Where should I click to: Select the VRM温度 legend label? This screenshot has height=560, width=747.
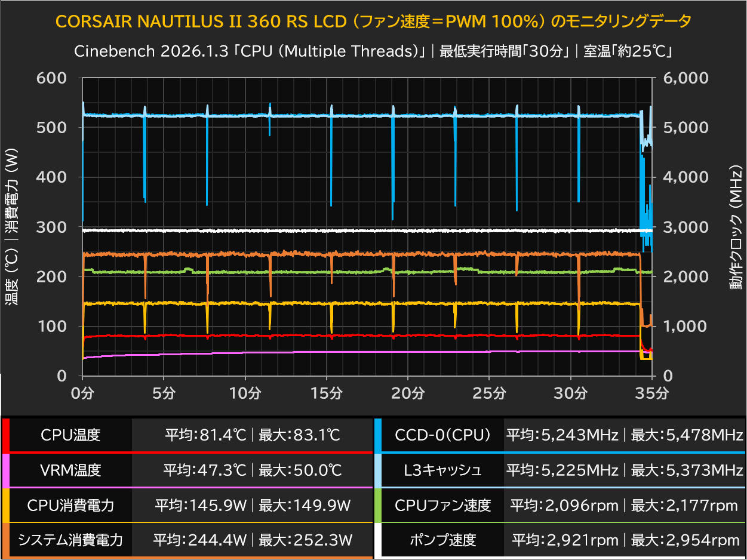point(70,470)
